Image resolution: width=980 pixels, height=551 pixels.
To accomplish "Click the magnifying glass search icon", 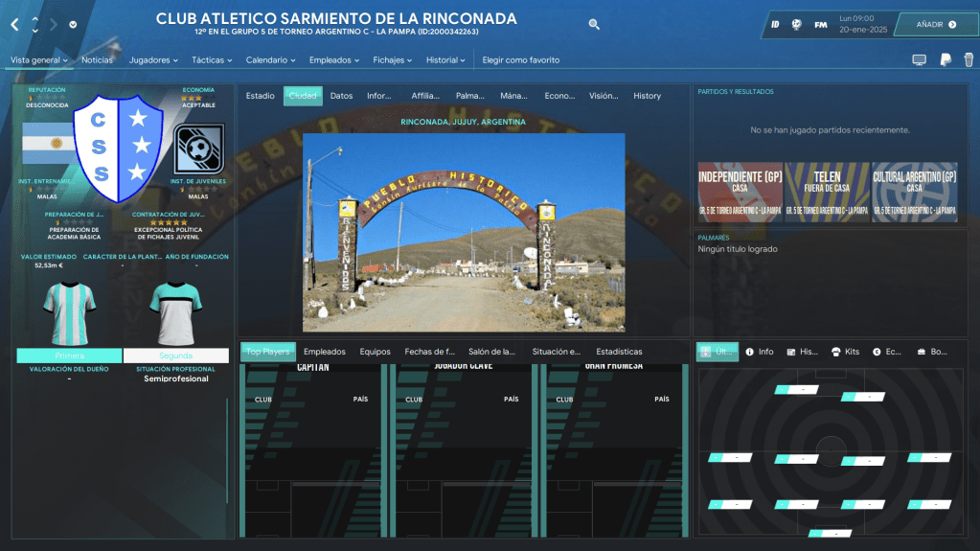I will click(x=594, y=25).
